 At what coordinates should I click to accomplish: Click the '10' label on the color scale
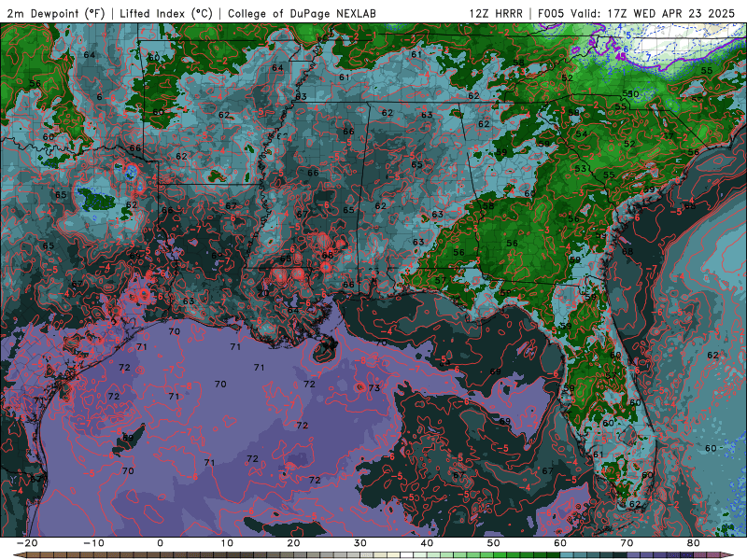[x=227, y=543]
